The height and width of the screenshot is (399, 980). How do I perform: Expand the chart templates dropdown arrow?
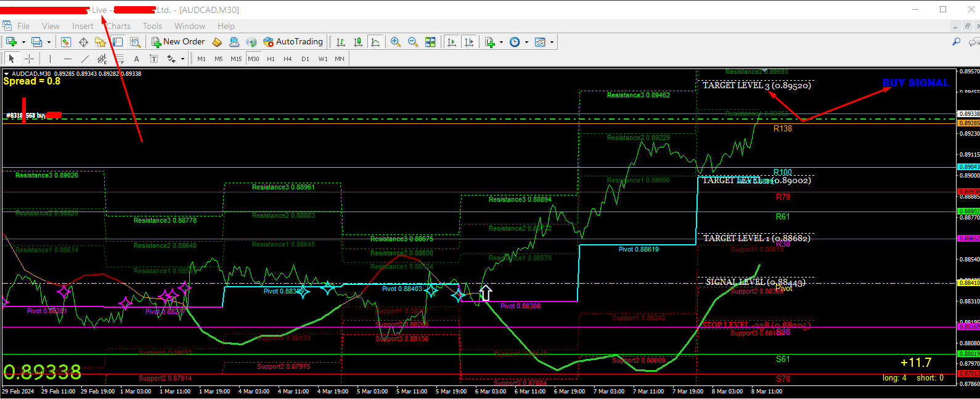(552, 42)
